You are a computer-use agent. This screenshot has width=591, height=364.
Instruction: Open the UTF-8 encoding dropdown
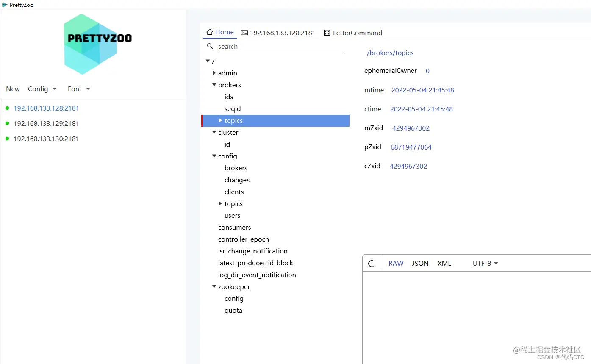click(x=486, y=263)
